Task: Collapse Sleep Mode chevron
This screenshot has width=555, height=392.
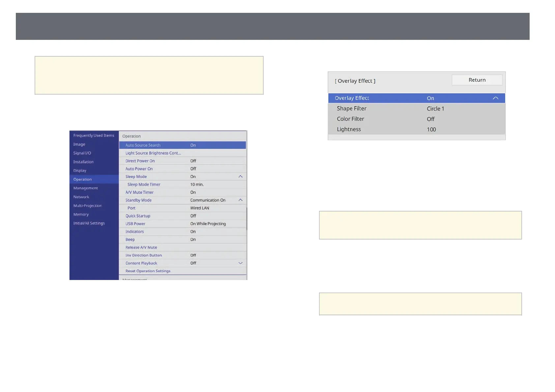Action: point(241,177)
